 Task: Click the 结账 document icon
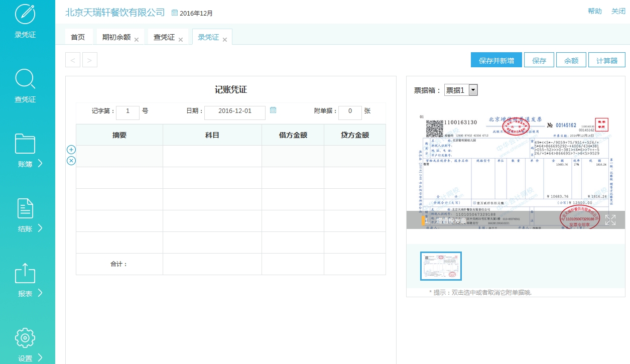pos(25,208)
